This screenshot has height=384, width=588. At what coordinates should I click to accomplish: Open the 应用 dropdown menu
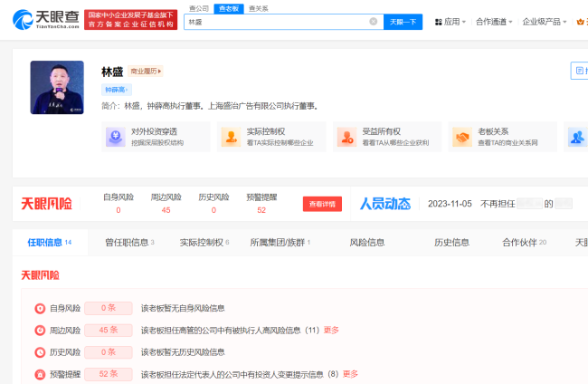pos(450,22)
